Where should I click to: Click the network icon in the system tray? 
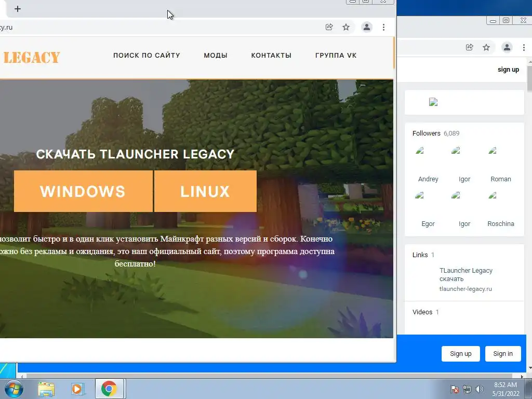tap(467, 390)
